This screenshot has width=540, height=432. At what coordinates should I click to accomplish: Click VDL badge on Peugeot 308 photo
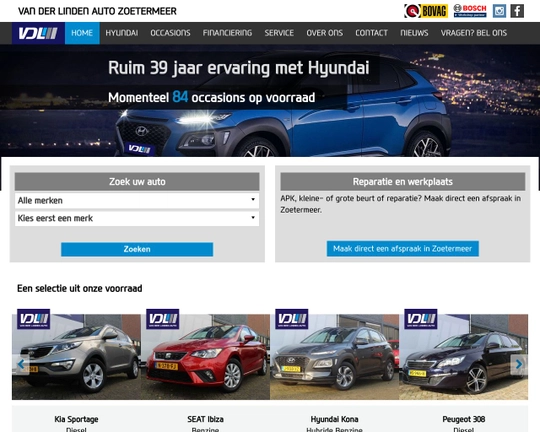[x=421, y=319]
